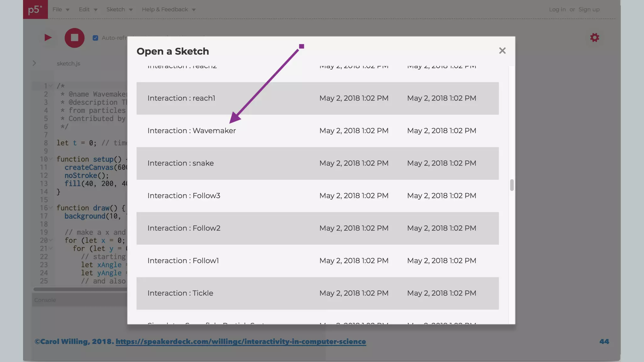644x362 pixels.
Task: Click the Sign up link
Action: [589, 9]
